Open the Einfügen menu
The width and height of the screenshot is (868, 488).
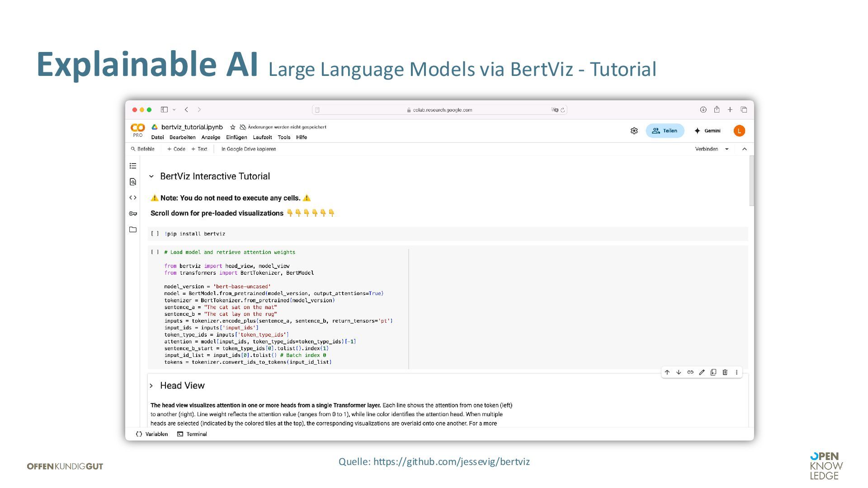(236, 137)
